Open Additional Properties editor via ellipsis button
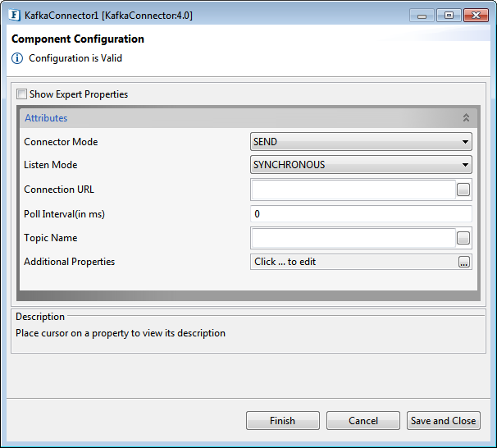 pos(464,262)
